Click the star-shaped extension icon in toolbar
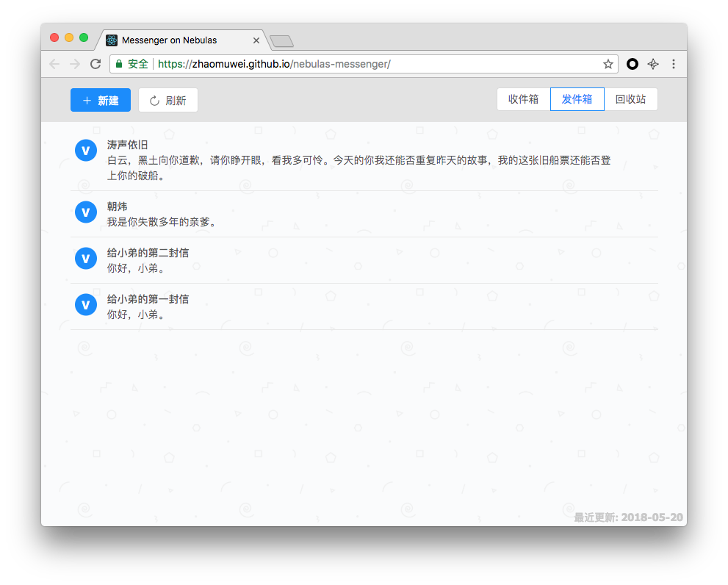The image size is (728, 585). click(x=653, y=64)
